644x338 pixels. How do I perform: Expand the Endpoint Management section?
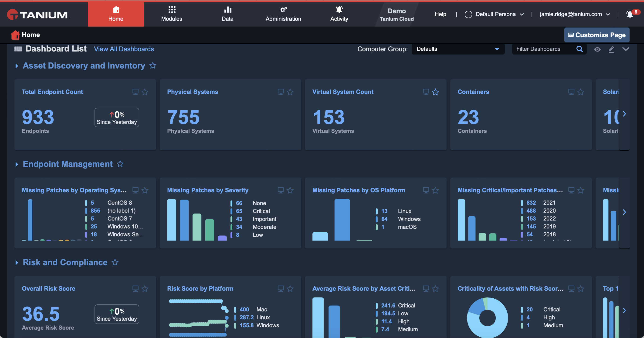click(16, 163)
